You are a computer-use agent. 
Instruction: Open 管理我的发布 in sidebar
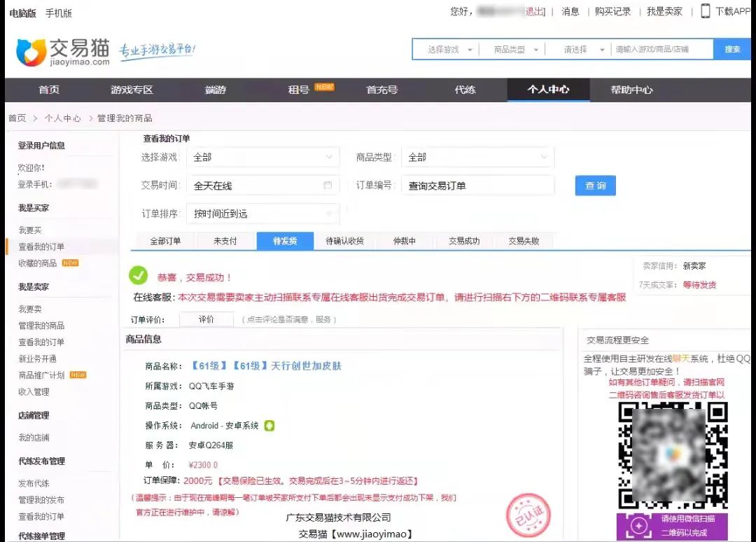point(41,500)
